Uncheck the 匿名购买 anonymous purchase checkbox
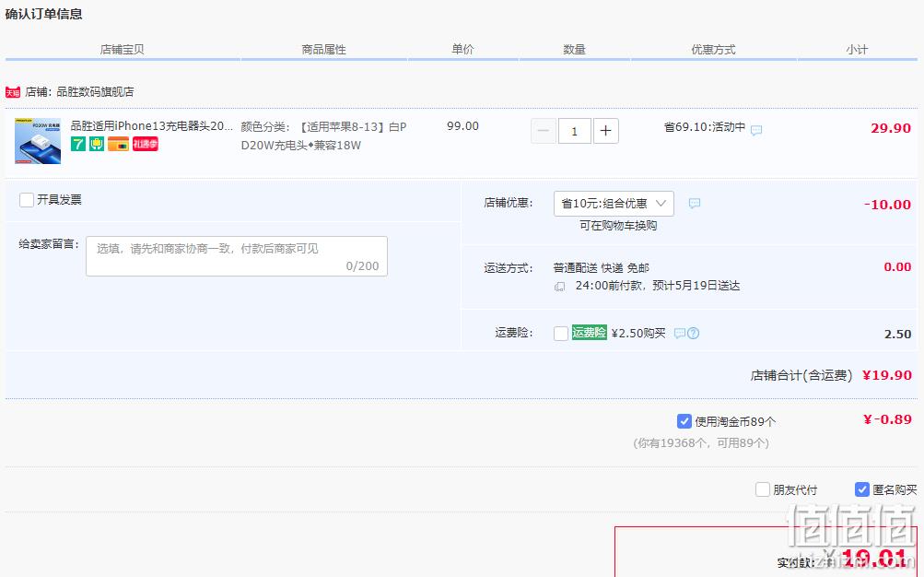924x577 pixels. coord(861,489)
